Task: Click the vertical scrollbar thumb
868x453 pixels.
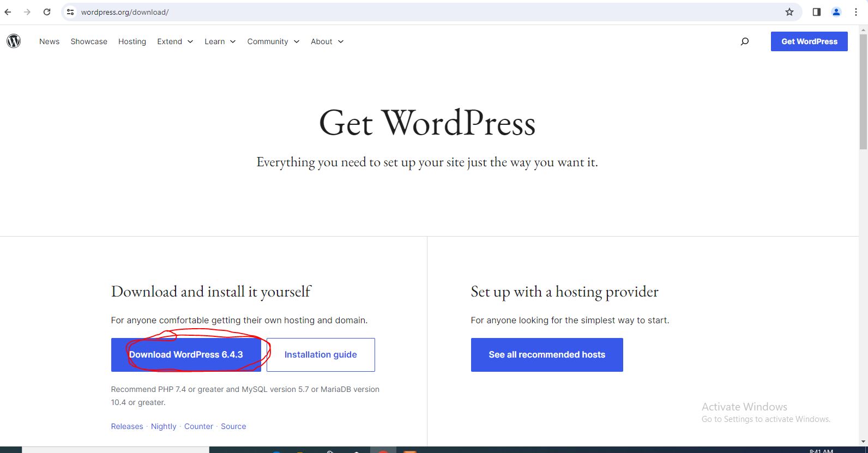Action: point(863,91)
